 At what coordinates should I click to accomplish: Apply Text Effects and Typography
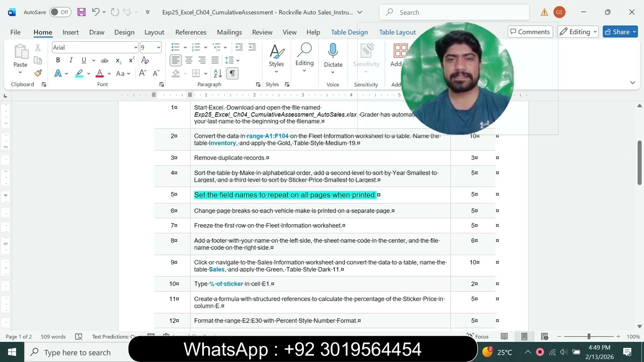pos(58,73)
